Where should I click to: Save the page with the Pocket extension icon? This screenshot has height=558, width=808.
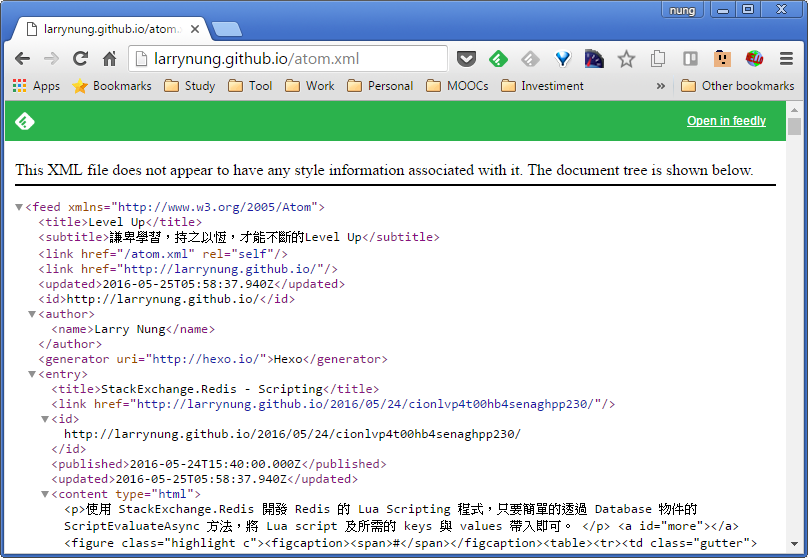(x=466, y=59)
